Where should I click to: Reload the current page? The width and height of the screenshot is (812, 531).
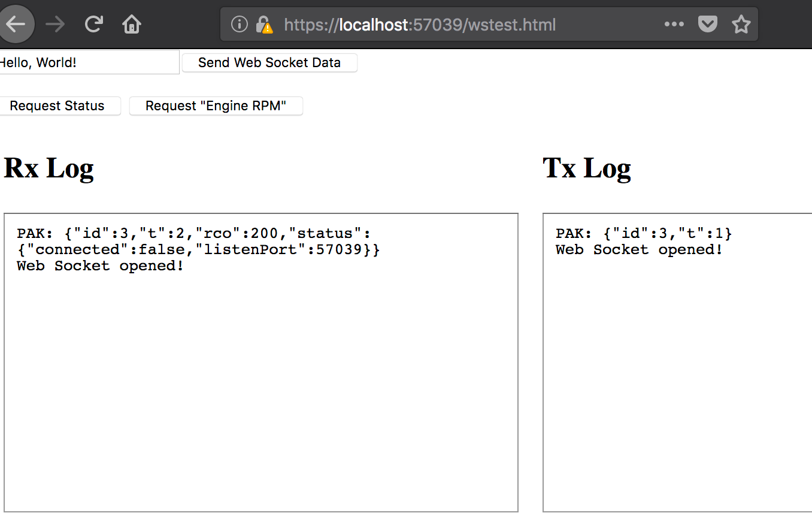(x=93, y=25)
